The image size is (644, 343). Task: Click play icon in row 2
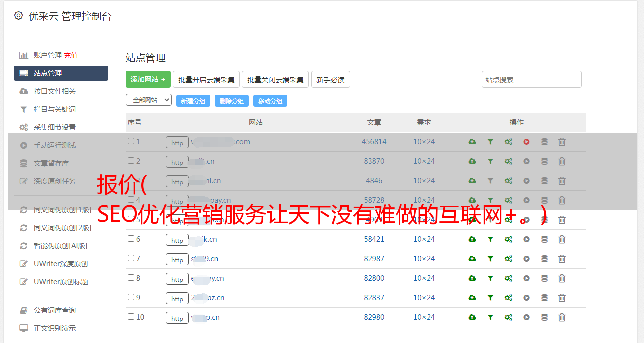526,161
